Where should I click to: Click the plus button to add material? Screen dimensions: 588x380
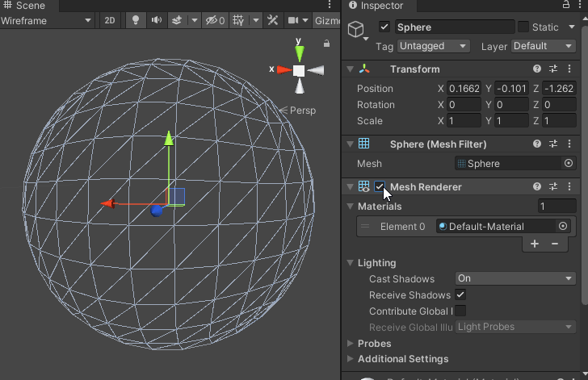coord(535,244)
